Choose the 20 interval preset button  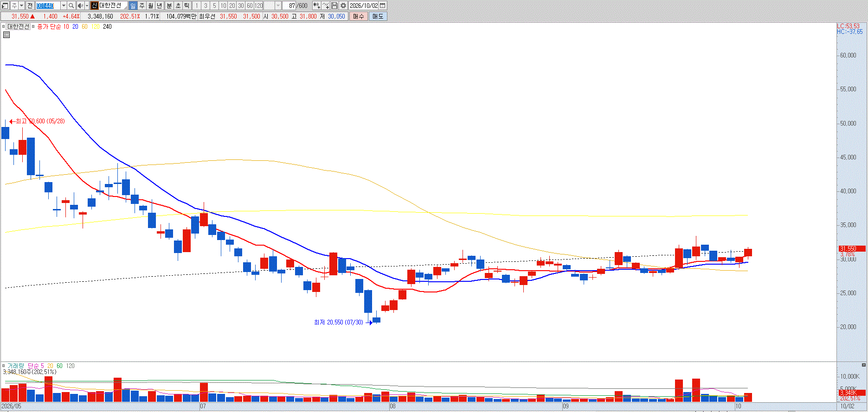(232, 6)
